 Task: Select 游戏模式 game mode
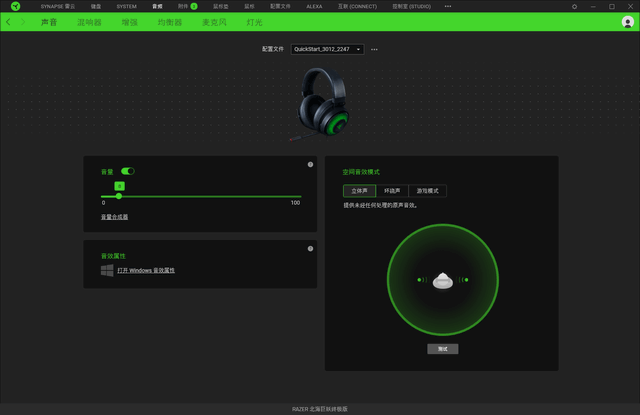pos(427,191)
